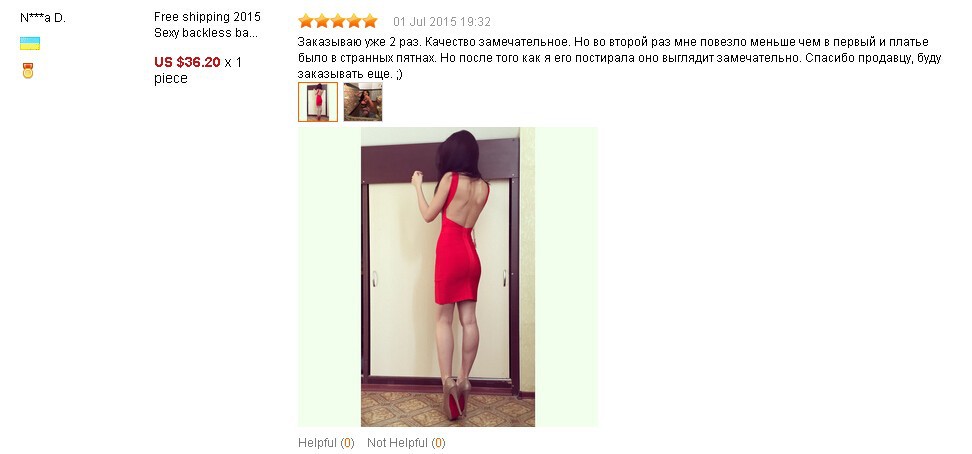Viewport: 972px width, 454px height.
Task: Click the US $36.20 price text
Action: tap(187, 62)
